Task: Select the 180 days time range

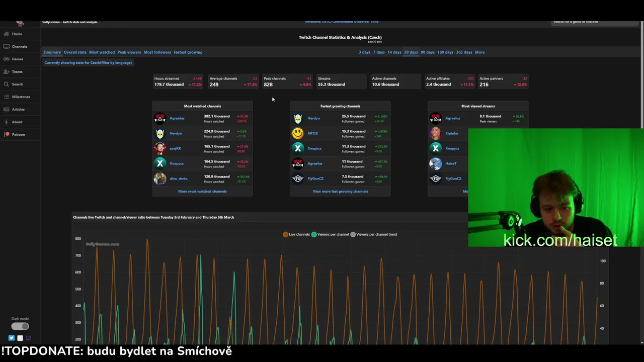Action: (445, 52)
